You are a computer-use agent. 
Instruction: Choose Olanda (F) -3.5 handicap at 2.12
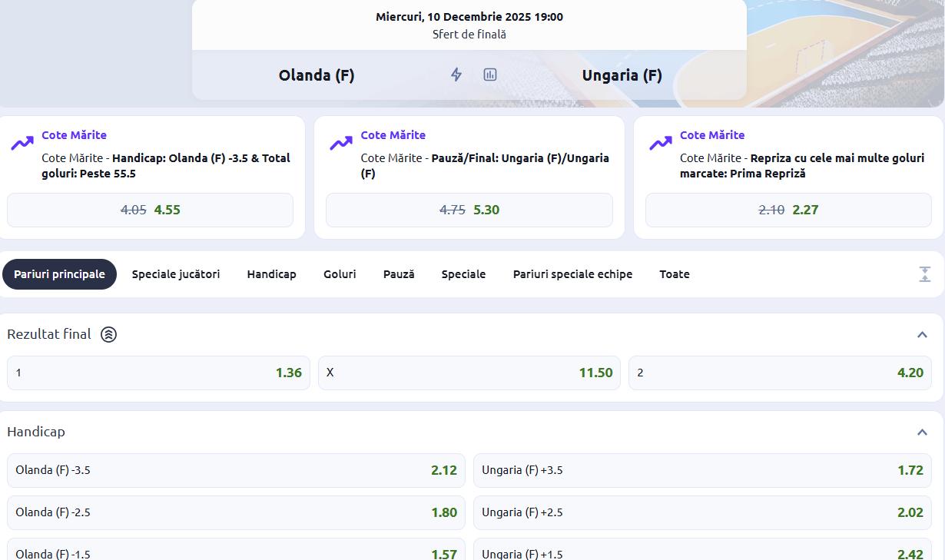(x=236, y=470)
